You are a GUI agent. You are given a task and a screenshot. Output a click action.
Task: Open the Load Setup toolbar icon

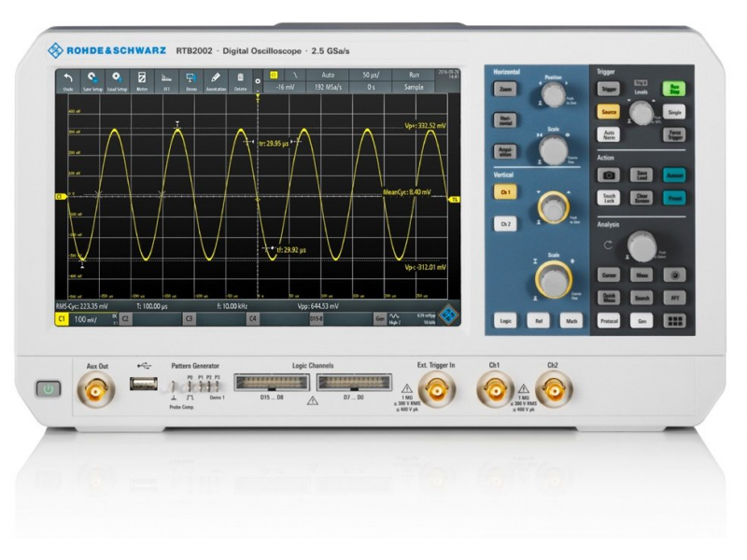[117, 80]
